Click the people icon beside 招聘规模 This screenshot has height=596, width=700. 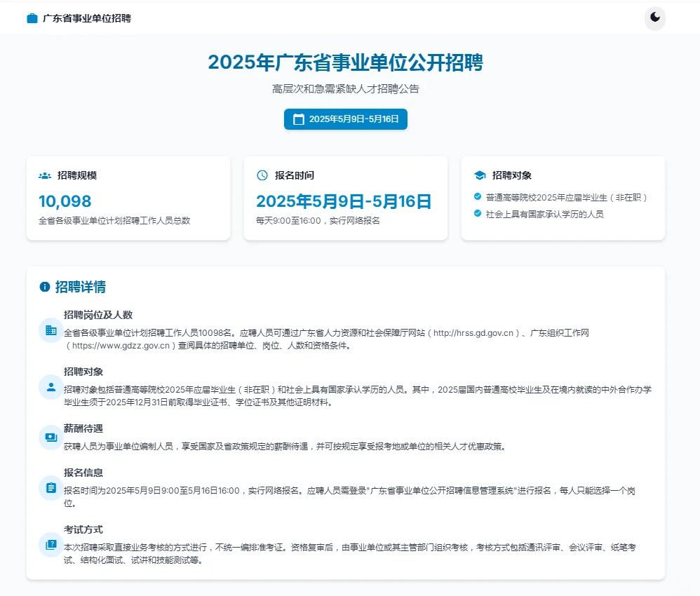44,175
